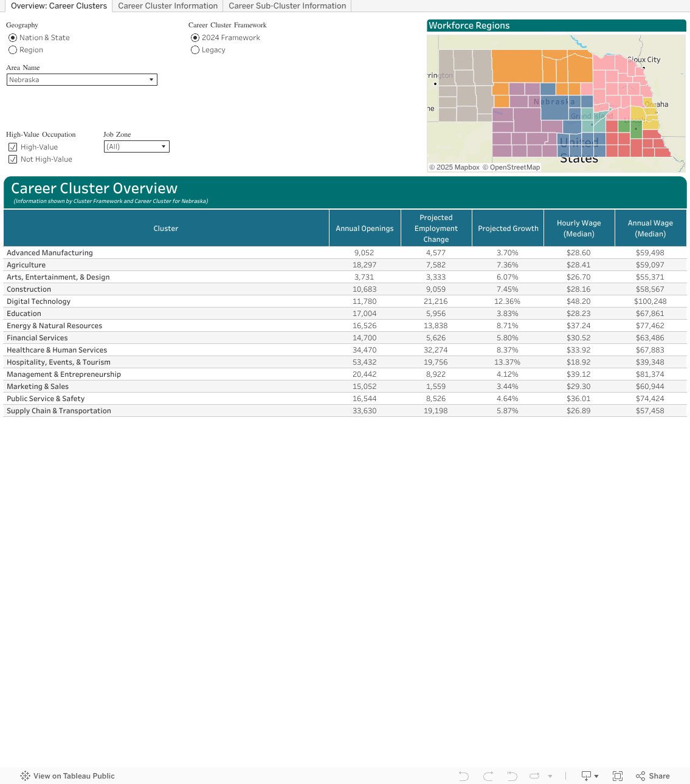Uncheck the Not High-Value checkbox
Image resolution: width=690 pixels, height=784 pixels.
pos(13,159)
